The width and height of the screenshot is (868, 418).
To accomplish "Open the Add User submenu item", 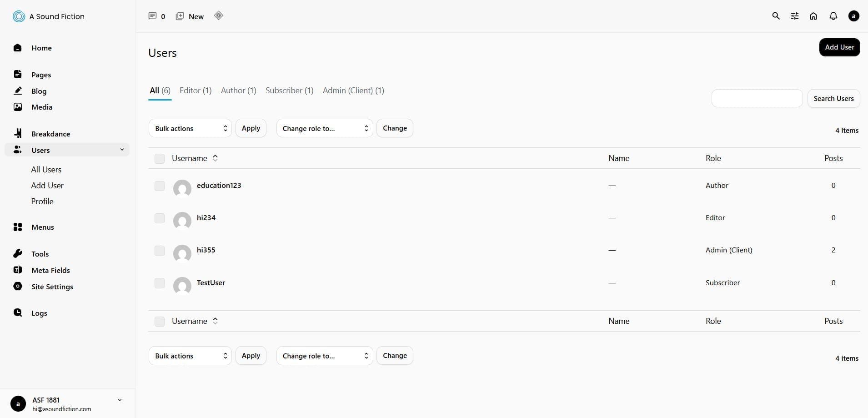I will click(x=47, y=186).
